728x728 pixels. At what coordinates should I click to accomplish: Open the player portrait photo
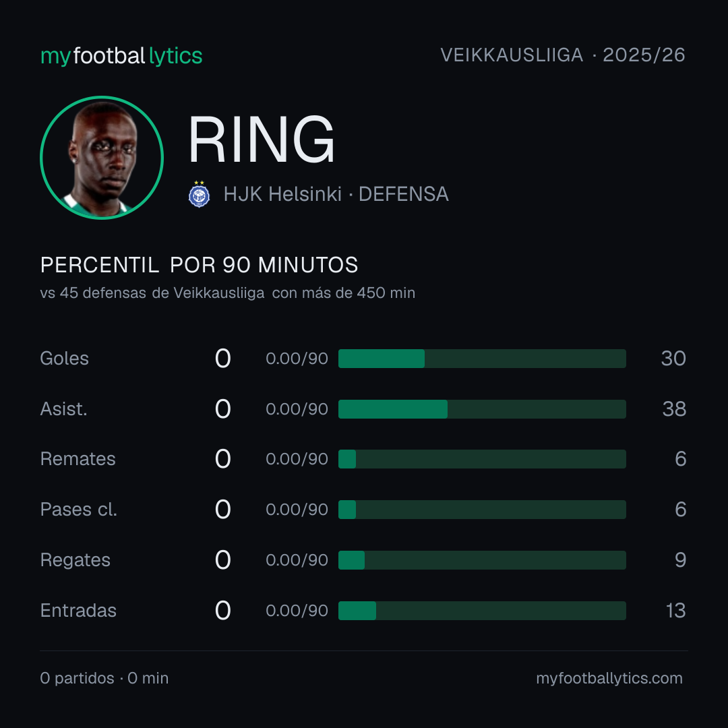(102, 157)
